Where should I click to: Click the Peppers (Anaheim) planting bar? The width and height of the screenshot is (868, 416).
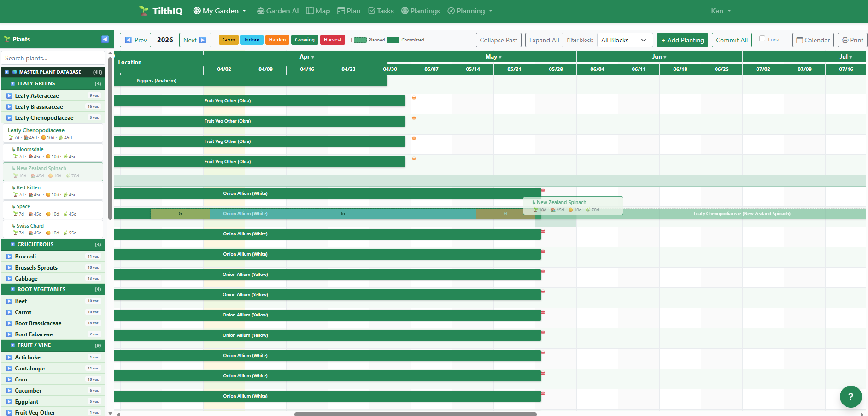[251, 81]
